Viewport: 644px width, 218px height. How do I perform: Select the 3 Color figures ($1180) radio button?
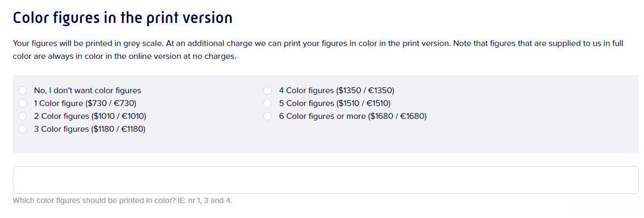point(22,129)
